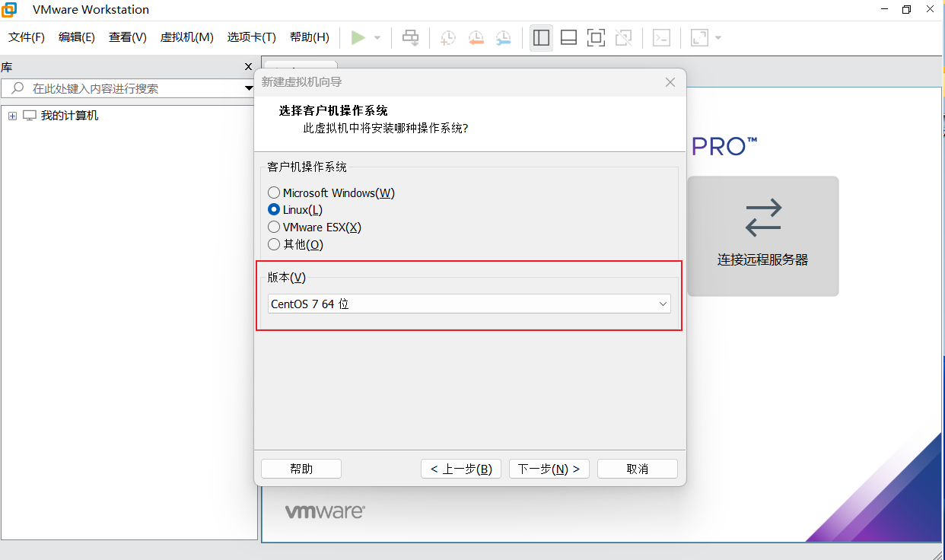Click the 帮助 button in wizard
The height and width of the screenshot is (560, 945).
click(x=301, y=469)
